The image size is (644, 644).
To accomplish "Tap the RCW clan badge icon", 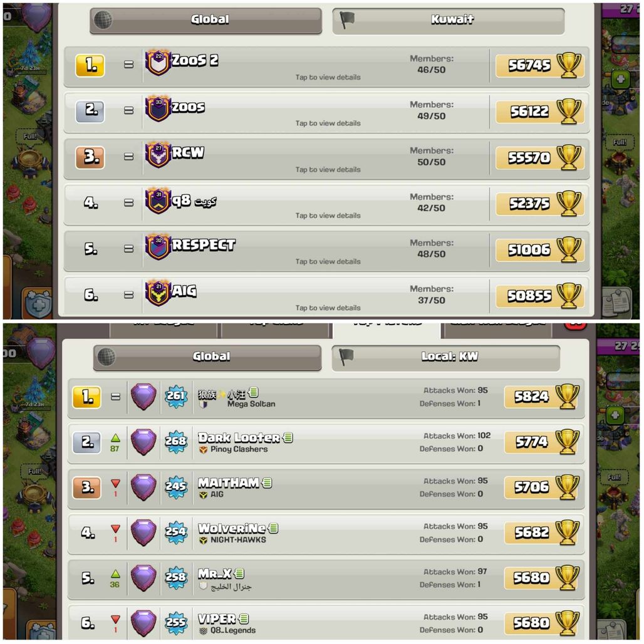I will tap(158, 155).
